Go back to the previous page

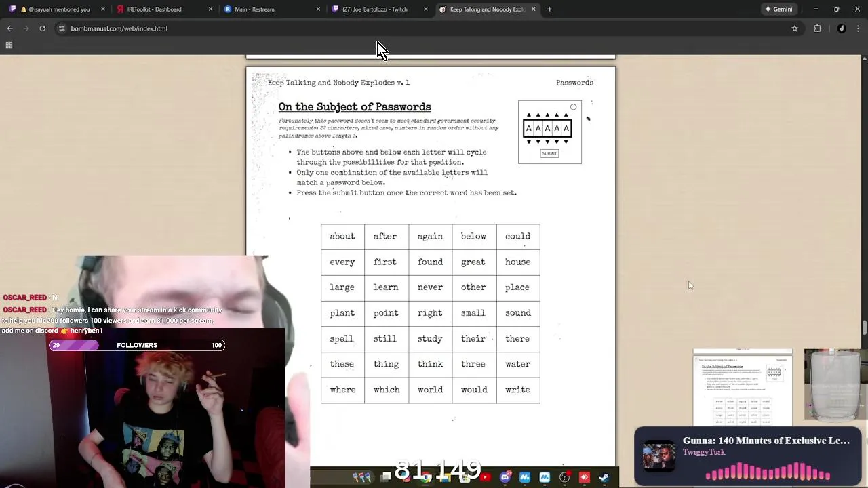[x=9, y=28]
